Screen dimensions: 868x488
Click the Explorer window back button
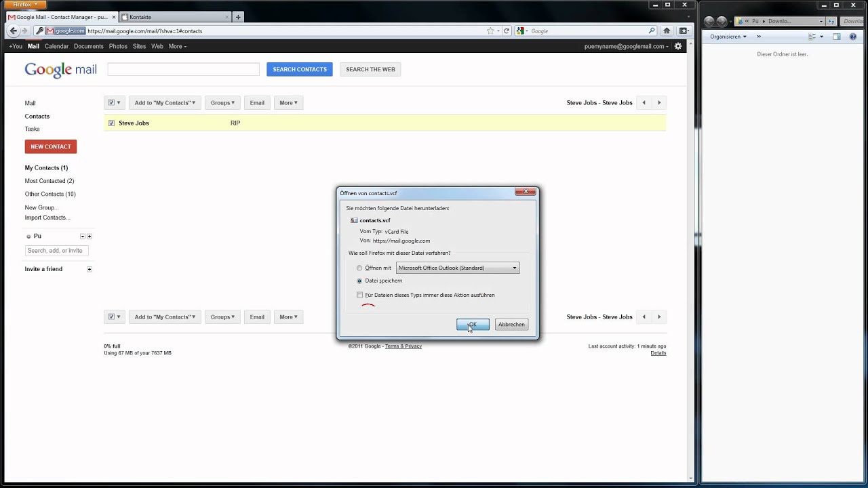tap(709, 21)
